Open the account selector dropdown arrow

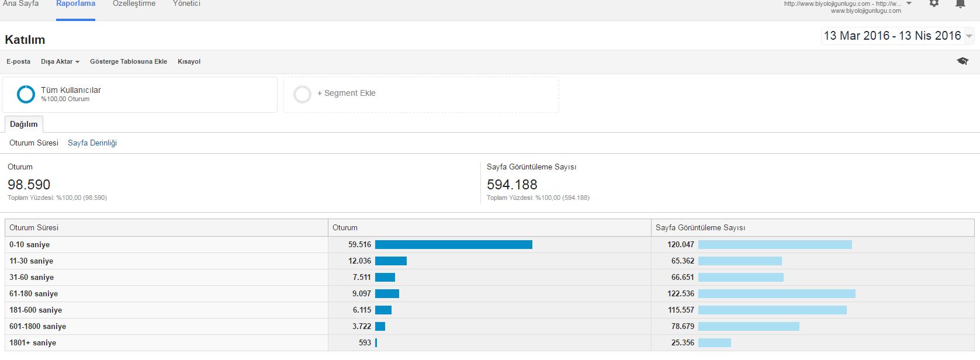(x=909, y=4)
